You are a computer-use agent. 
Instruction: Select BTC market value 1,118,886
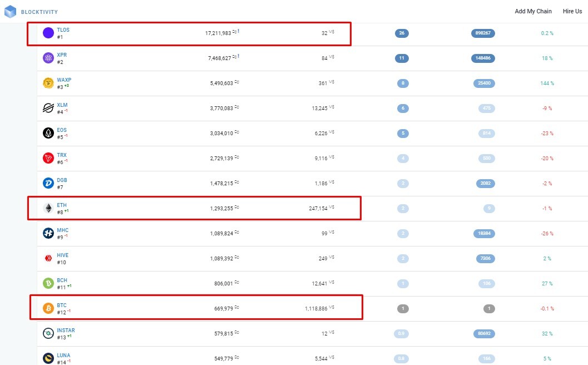[316, 308]
